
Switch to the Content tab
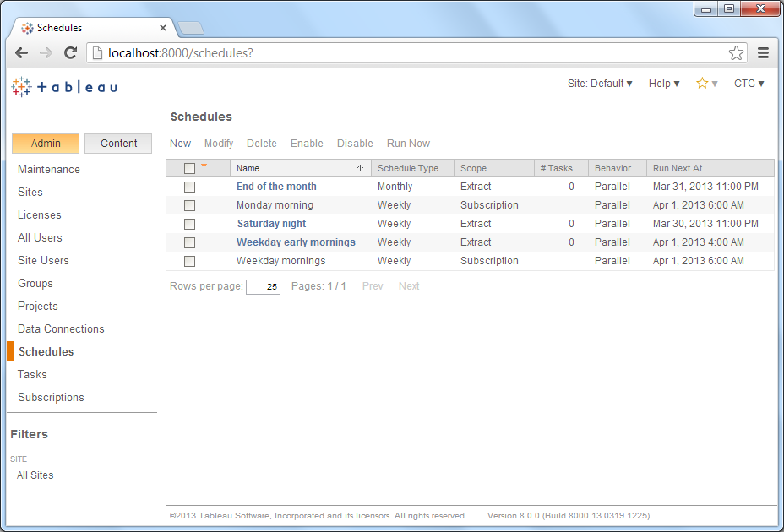117,144
